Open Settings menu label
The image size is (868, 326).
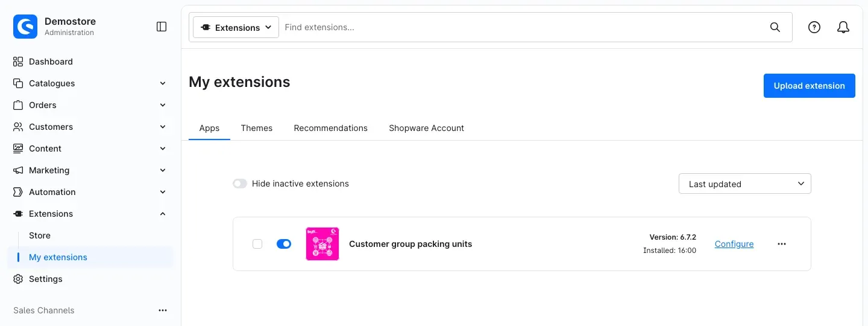(x=46, y=279)
